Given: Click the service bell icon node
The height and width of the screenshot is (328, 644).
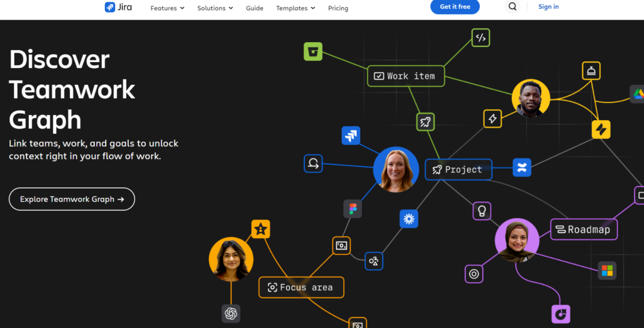Looking at the screenshot, I should click(591, 70).
